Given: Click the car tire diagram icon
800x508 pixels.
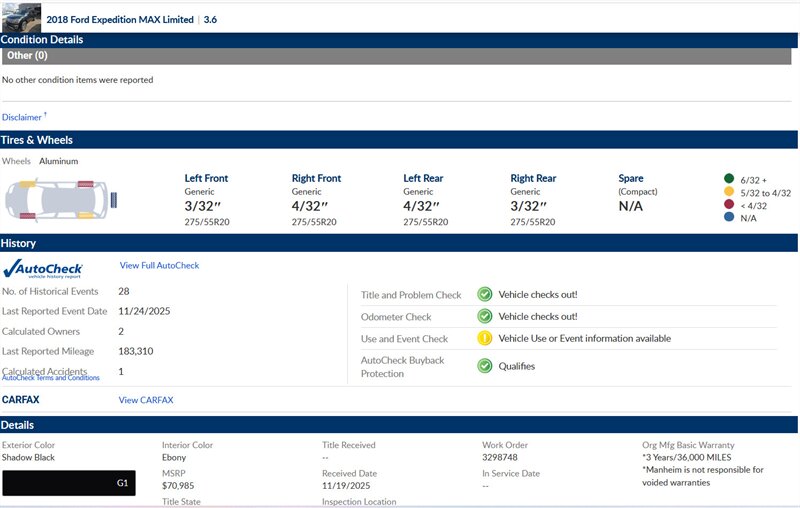Looking at the screenshot, I should (52, 199).
